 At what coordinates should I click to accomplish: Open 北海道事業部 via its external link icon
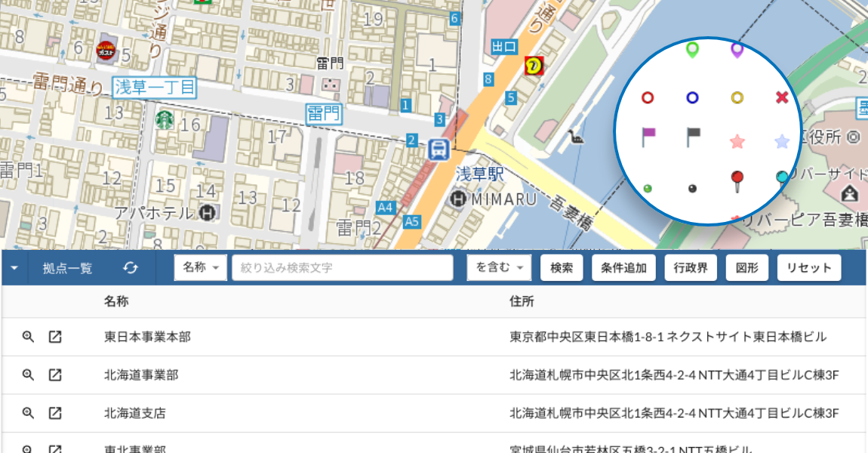pos(55,374)
